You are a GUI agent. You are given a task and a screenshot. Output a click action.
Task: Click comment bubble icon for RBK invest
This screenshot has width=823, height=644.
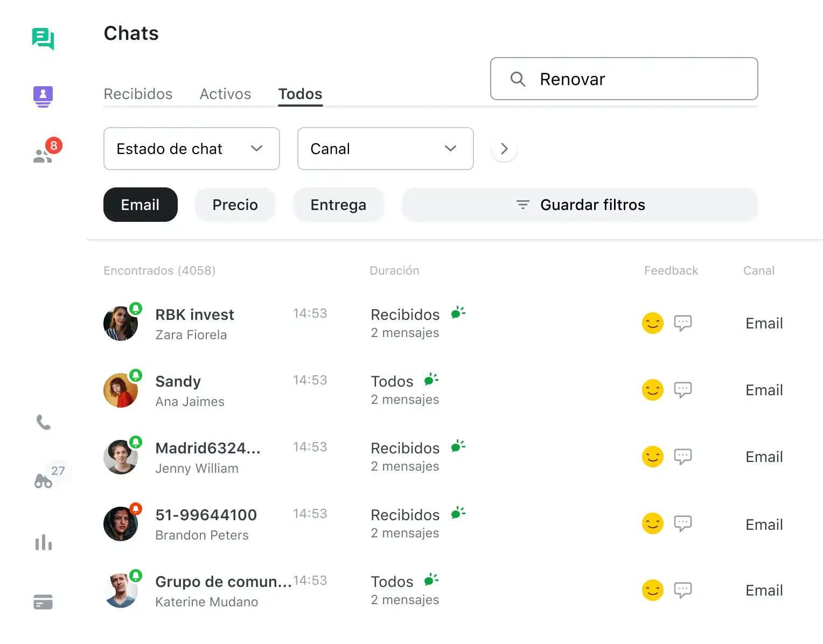click(683, 323)
